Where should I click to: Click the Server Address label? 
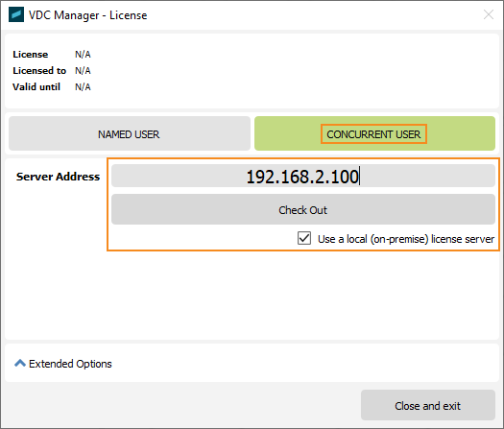coord(58,177)
